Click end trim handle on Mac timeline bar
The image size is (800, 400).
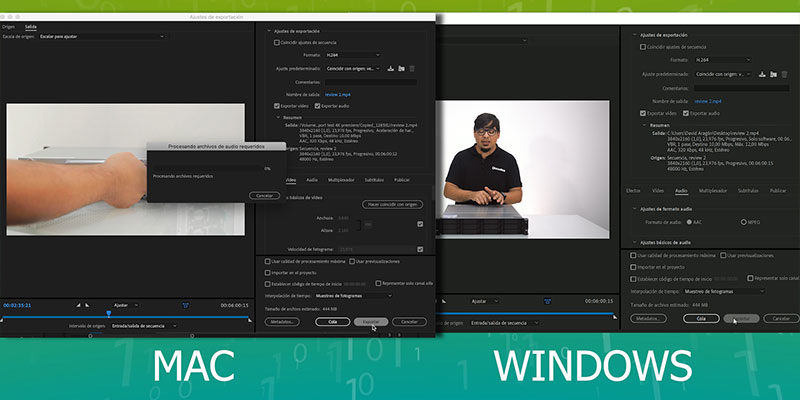(249, 320)
